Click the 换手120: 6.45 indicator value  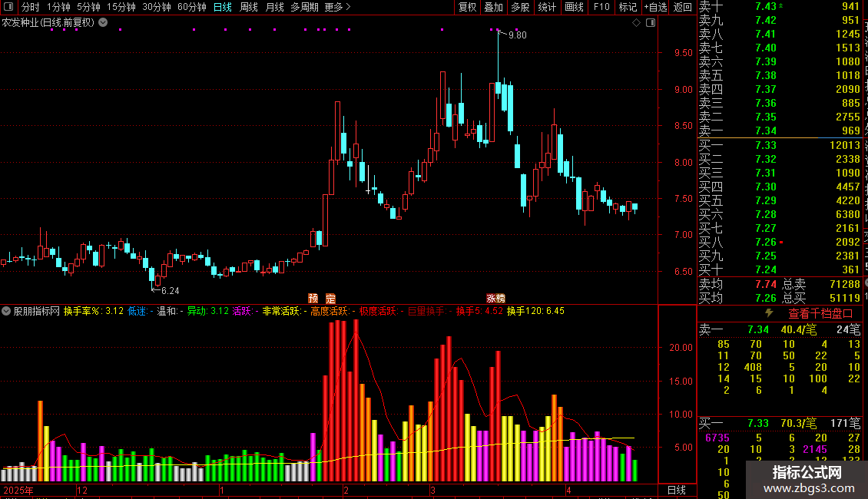(x=535, y=311)
